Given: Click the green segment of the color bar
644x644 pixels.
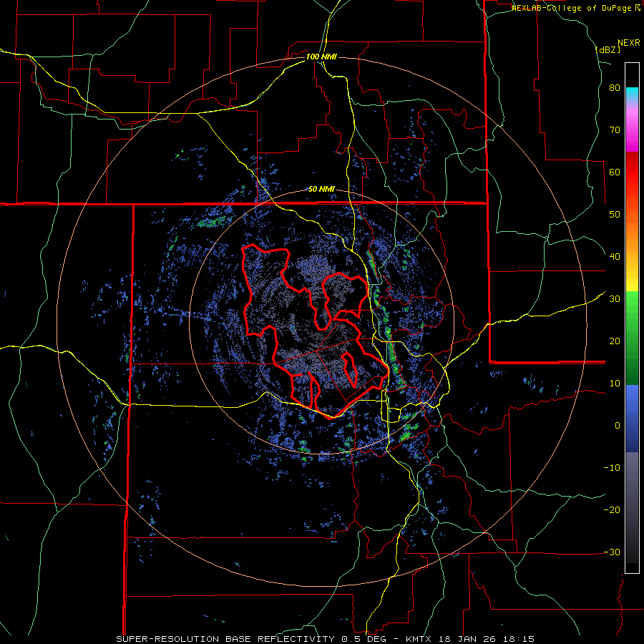Looking at the screenshot, I should coord(632,338).
